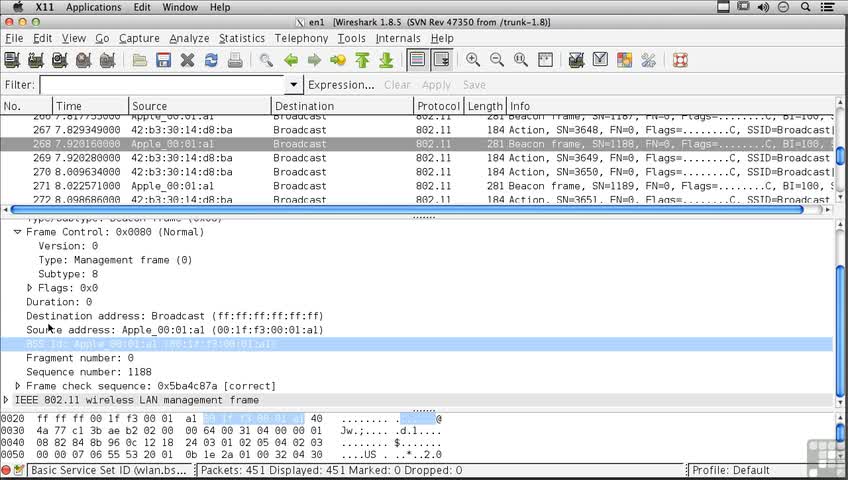Open capture file comments icon in status bar

[x=19, y=470]
